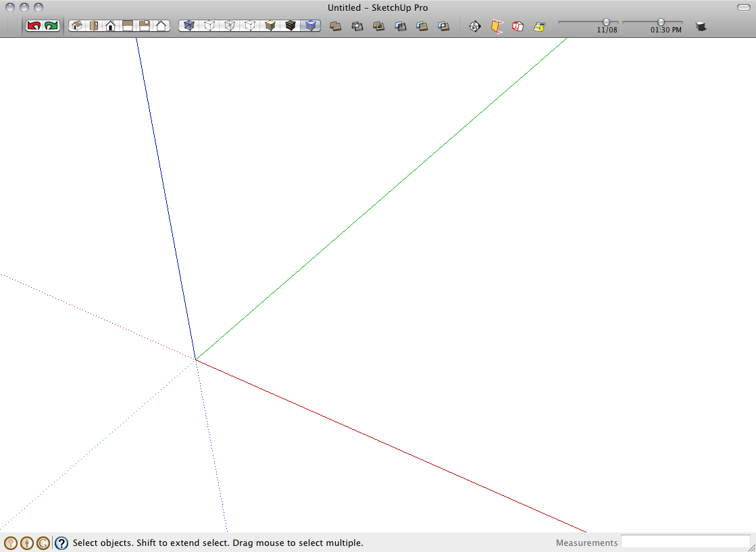Toggle shadows with the black cube icon
Screen dimensions: 756x552
pos(701,26)
